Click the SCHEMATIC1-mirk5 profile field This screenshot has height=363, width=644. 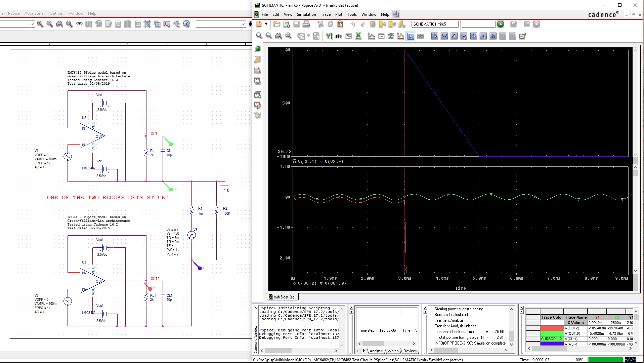pos(435,24)
